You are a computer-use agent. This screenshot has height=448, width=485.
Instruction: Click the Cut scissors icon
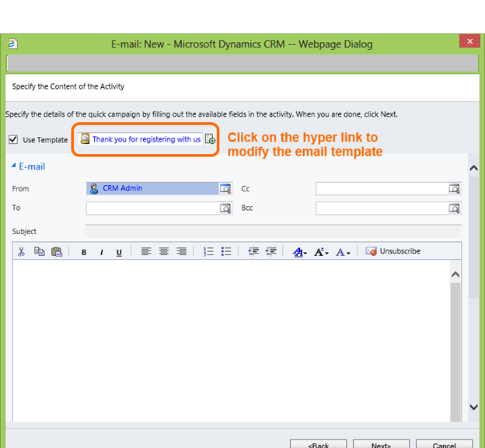[21, 252]
